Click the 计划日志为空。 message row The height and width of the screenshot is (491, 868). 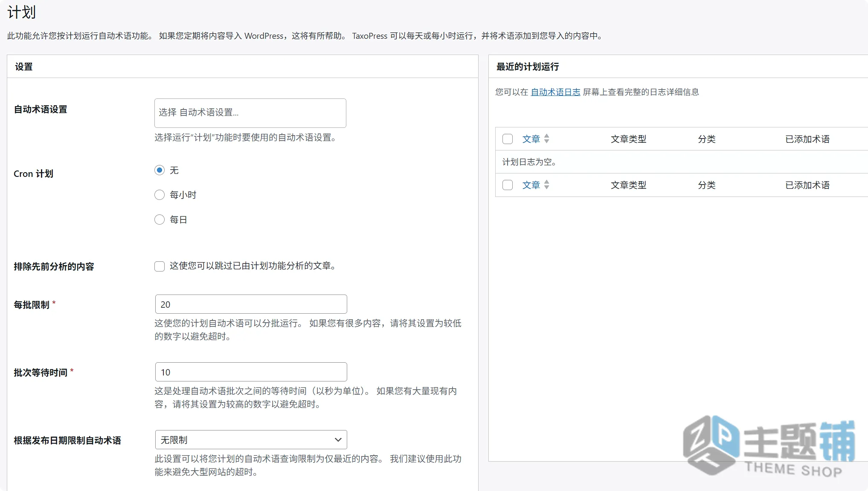point(682,162)
